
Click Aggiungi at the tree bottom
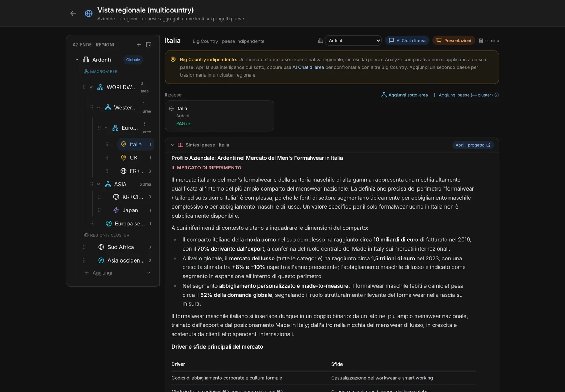click(x=102, y=273)
